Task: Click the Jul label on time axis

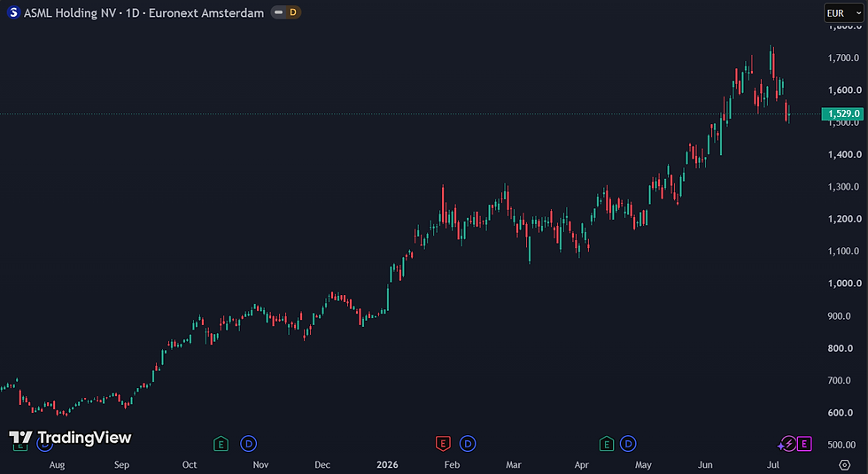Action: click(x=772, y=464)
